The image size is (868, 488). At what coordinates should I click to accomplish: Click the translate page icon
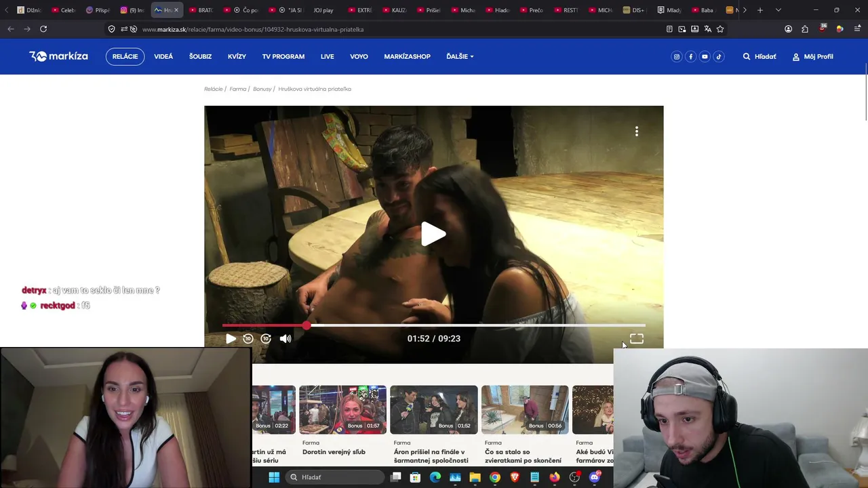coord(707,29)
